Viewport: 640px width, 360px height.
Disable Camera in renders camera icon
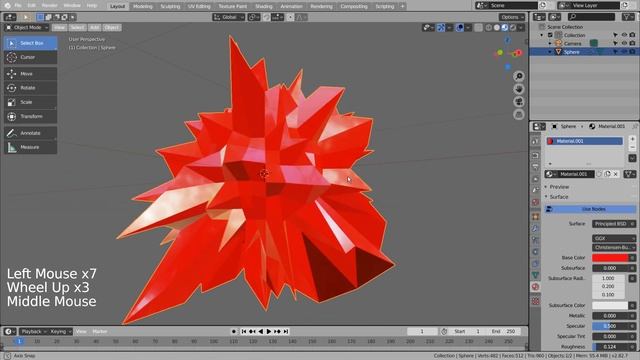pyautogui.click(x=632, y=43)
